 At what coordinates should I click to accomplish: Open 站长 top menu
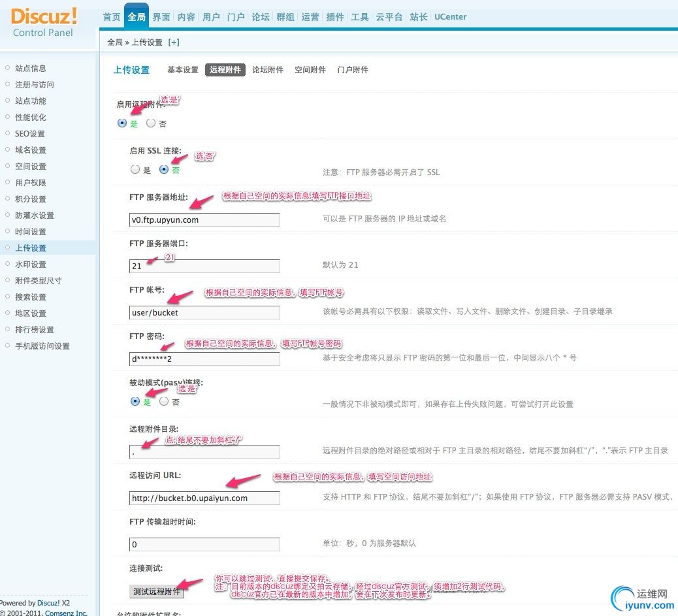(x=419, y=17)
